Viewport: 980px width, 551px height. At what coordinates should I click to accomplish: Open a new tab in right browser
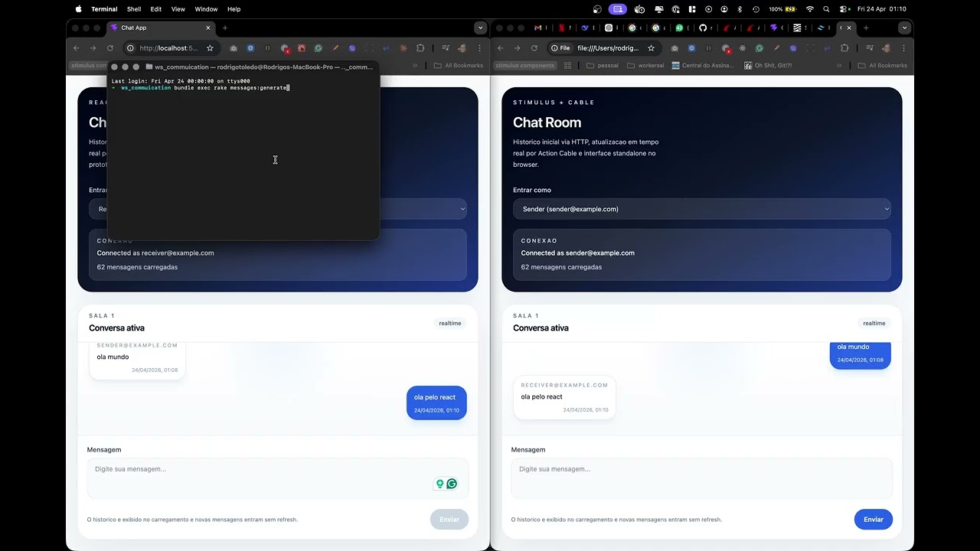(866, 28)
